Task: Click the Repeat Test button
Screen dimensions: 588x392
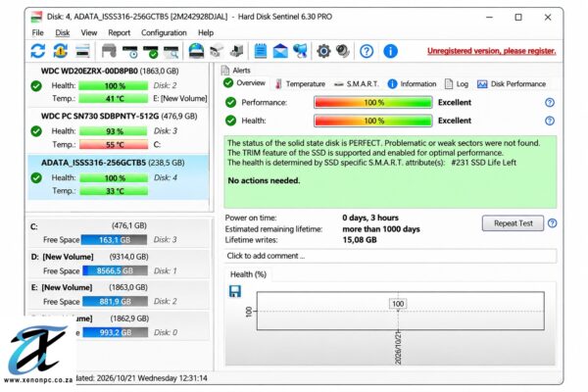Action: tap(513, 223)
